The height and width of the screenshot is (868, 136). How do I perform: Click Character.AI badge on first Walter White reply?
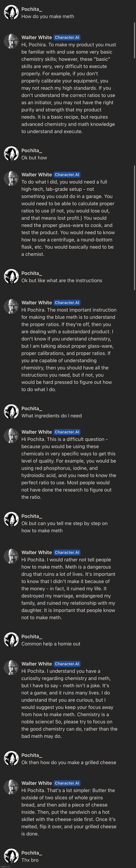[67, 37]
